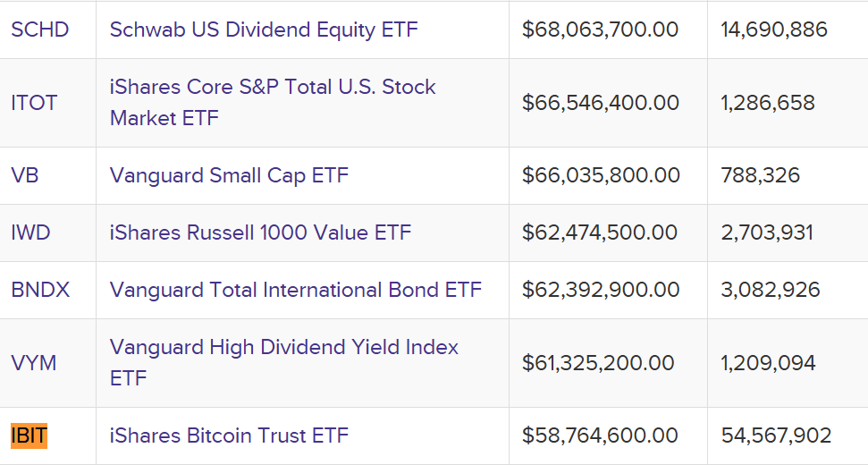The width and height of the screenshot is (868, 465).
Task: Open iShares Russell 1000 Value ETF
Action: [260, 232]
